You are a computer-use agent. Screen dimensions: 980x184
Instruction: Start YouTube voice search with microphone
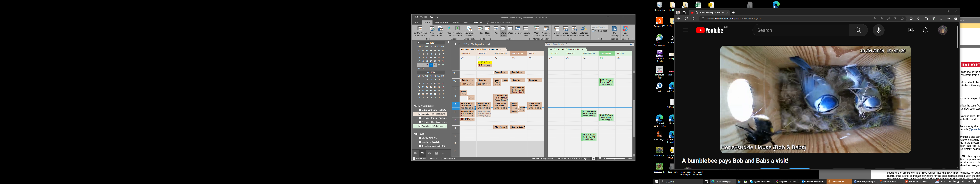point(878,30)
